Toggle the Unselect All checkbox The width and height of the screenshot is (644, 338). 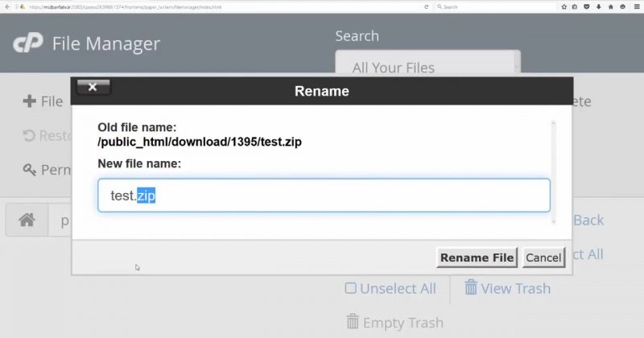(x=350, y=288)
